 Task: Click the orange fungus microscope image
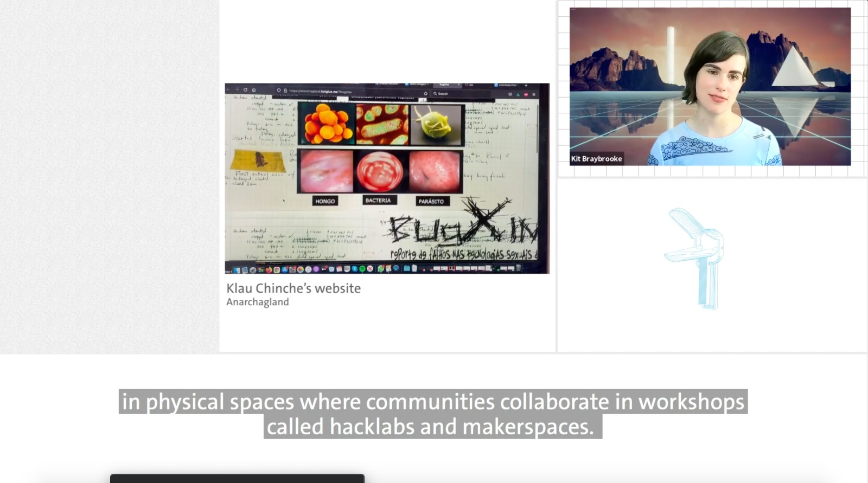pos(325,124)
